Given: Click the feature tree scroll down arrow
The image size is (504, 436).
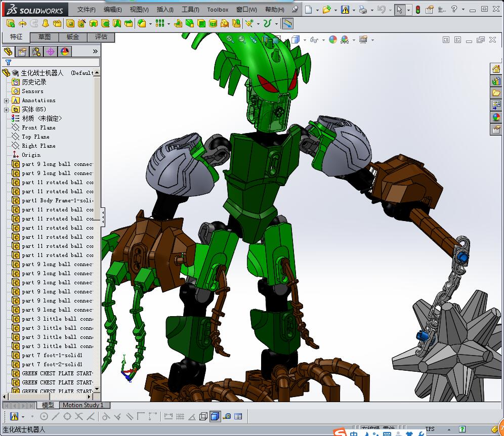Looking at the screenshot, I should [97, 389].
